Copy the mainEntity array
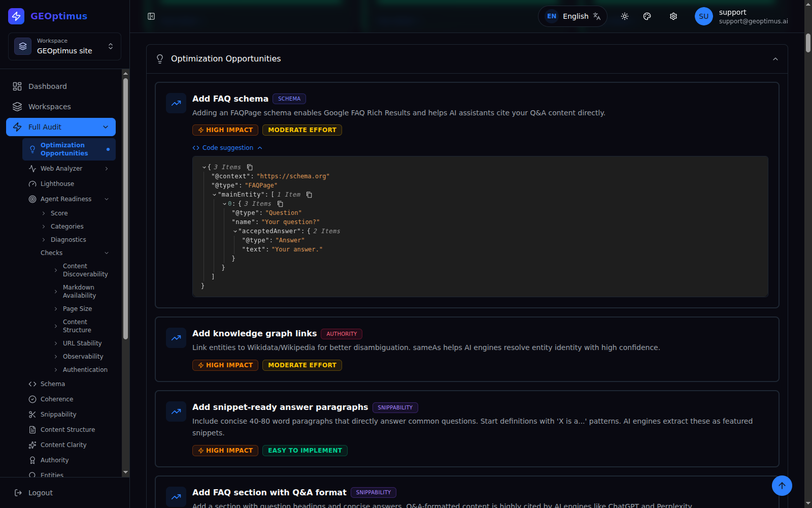The width and height of the screenshot is (812, 508). tap(309, 195)
